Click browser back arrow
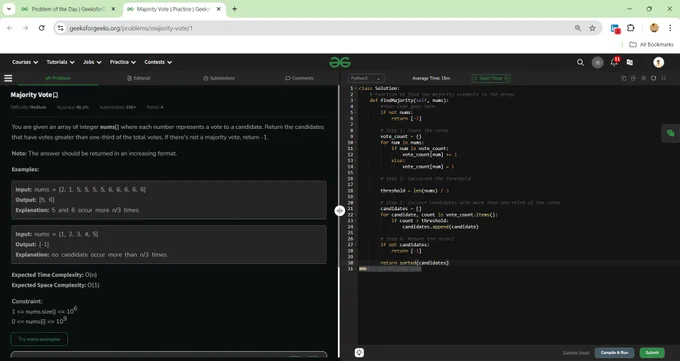Screen dimensions: 680x361 click(x=10, y=28)
